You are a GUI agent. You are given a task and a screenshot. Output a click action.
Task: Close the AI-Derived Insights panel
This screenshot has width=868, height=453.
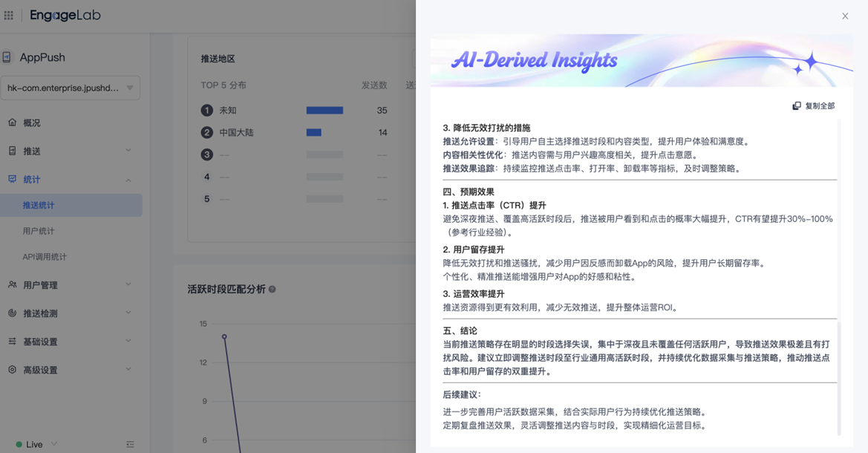pos(845,16)
